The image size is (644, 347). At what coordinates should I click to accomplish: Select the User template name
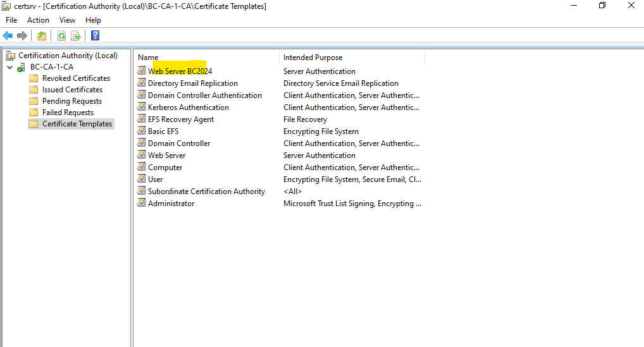tap(155, 180)
